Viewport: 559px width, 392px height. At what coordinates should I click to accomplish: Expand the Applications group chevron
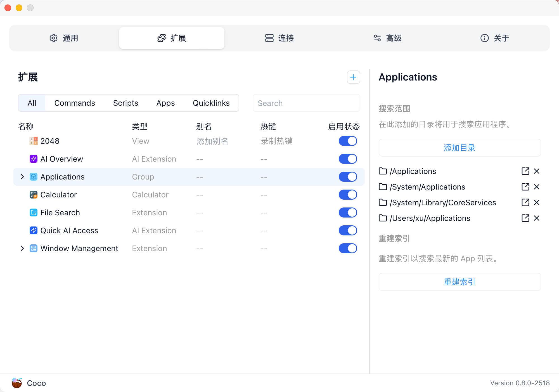22,177
